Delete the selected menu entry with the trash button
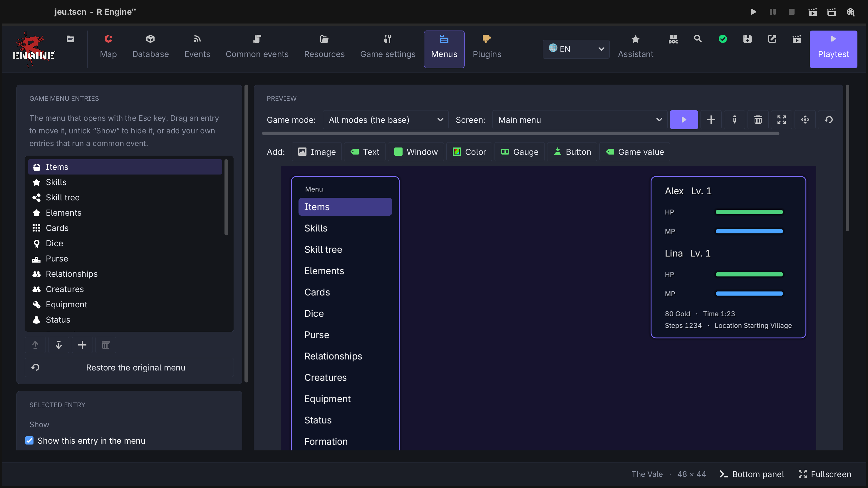The width and height of the screenshot is (868, 488). coord(106,345)
